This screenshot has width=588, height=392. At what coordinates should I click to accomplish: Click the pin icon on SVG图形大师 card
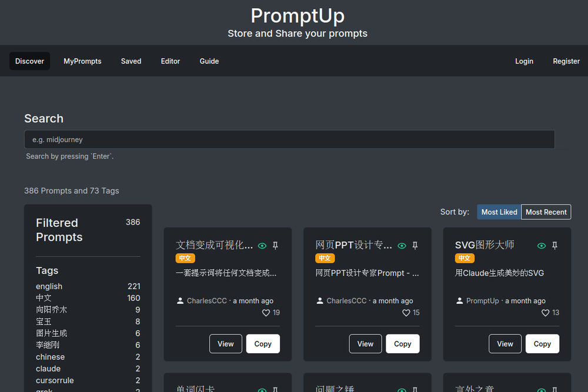point(554,246)
